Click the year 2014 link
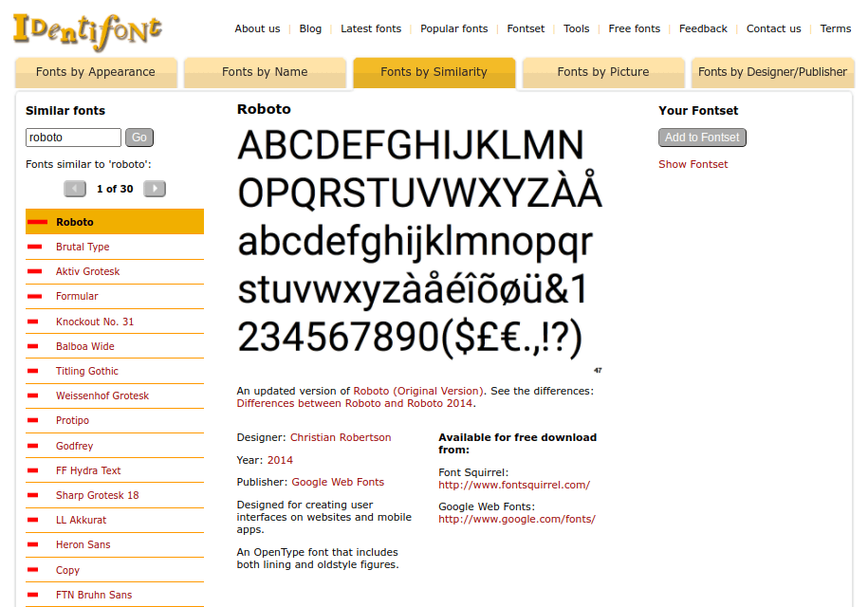The image size is (868, 607). tap(280, 460)
